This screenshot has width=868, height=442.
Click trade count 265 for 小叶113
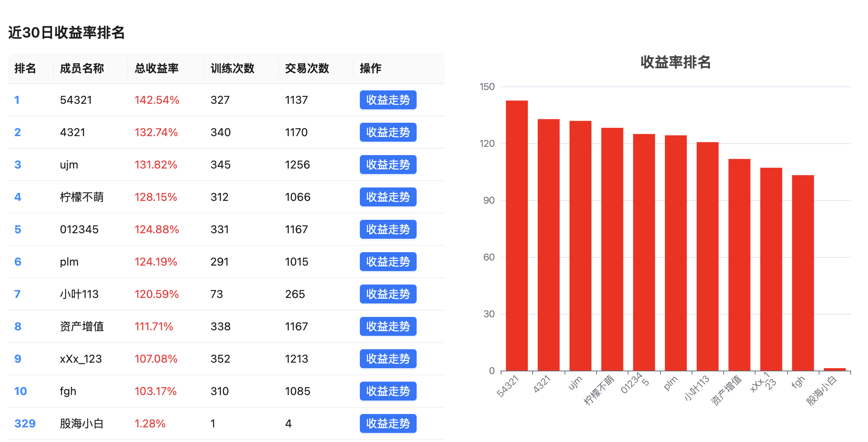[x=295, y=294]
